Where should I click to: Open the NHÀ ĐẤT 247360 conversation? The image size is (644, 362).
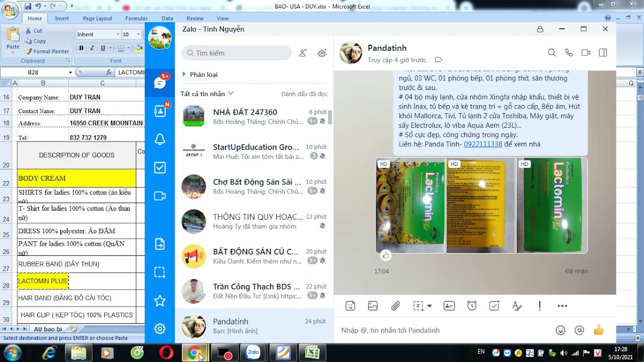pyautogui.click(x=254, y=116)
